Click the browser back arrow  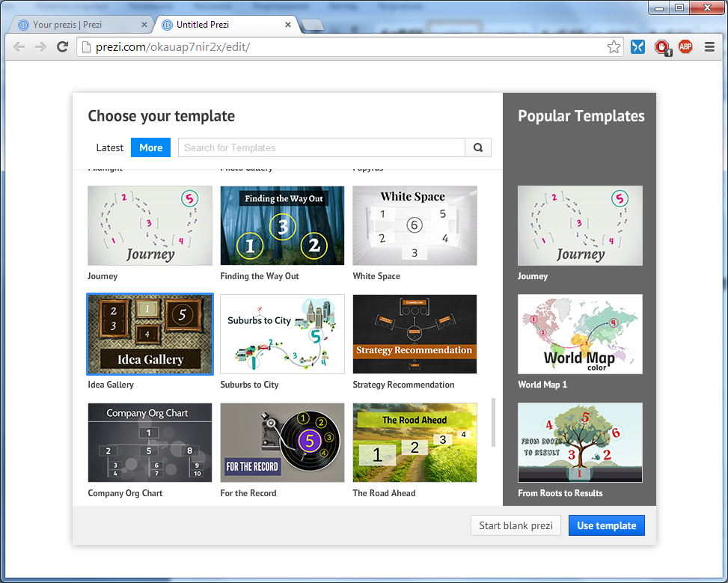[19, 46]
